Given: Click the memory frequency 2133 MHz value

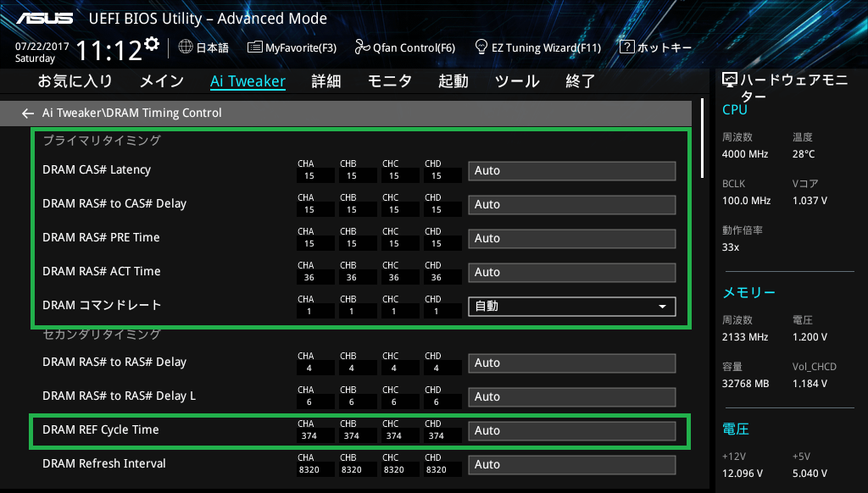Looking at the screenshot, I should 744,337.
